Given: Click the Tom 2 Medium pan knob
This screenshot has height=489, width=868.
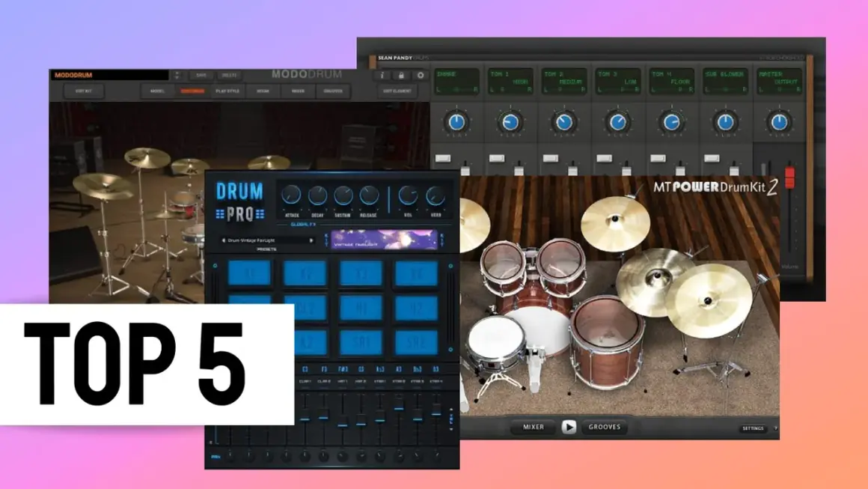Looking at the screenshot, I should tap(563, 122).
